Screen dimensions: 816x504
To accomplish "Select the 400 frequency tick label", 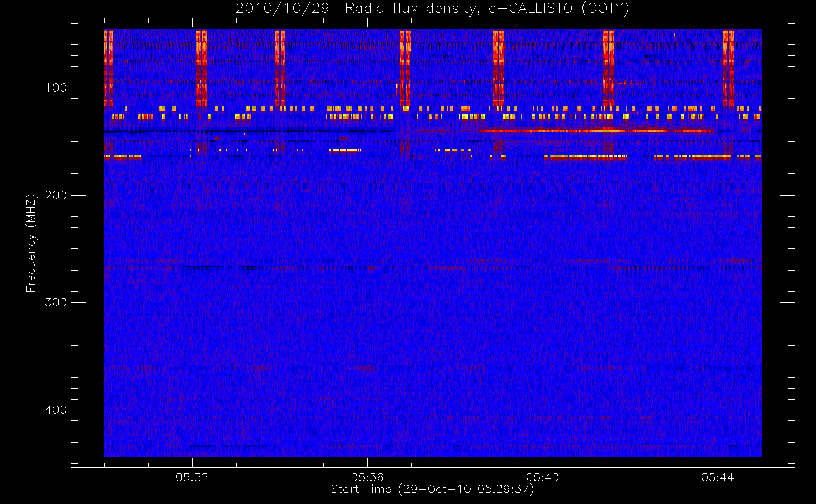I will point(55,410).
